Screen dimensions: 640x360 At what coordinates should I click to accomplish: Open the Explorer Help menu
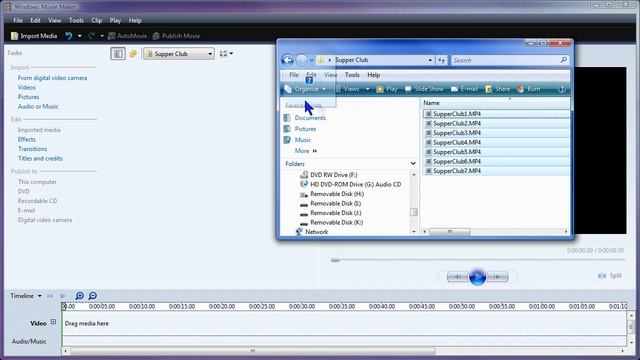coord(373,75)
